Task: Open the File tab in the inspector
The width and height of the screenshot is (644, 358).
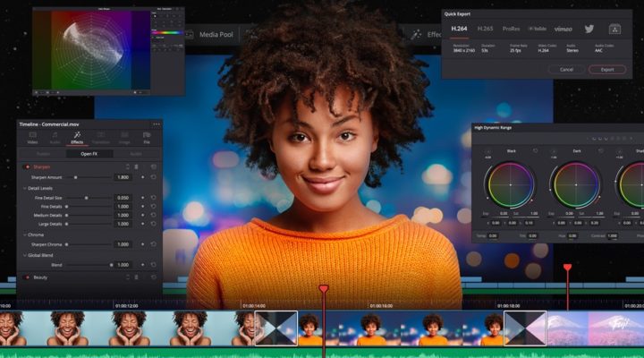Action: pos(147,138)
